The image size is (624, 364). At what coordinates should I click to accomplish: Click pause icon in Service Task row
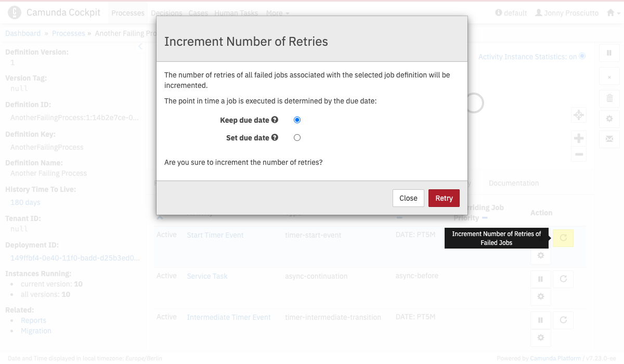[540, 279]
